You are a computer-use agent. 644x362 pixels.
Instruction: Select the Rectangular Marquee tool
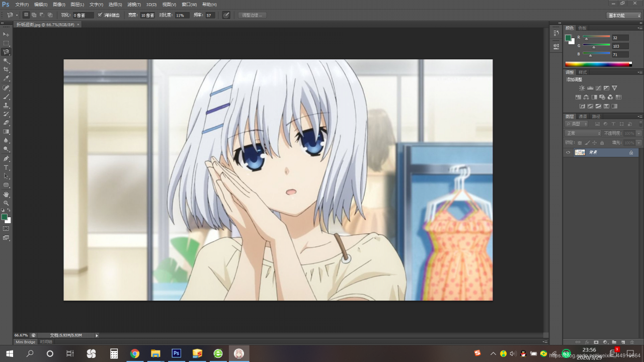[x=6, y=43]
